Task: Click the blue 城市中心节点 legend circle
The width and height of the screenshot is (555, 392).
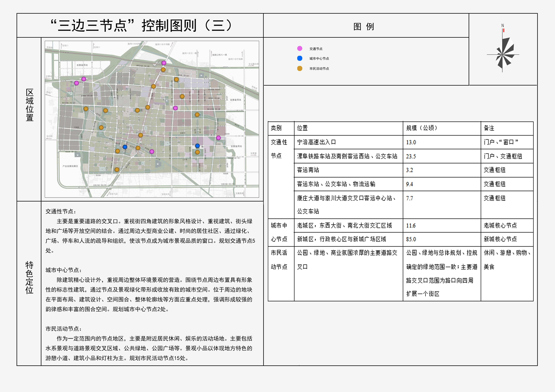Action: click(300, 58)
